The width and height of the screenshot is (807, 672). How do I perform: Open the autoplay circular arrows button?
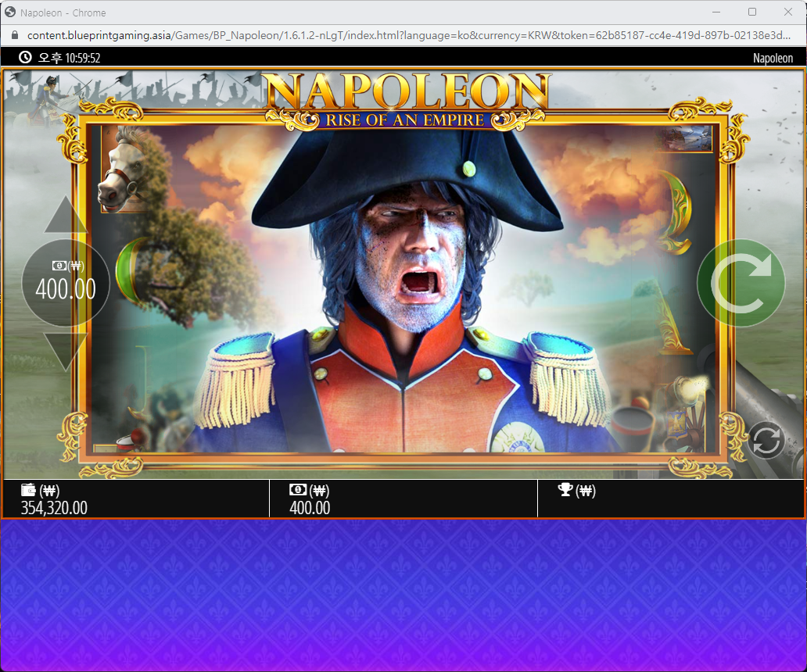[766, 441]
